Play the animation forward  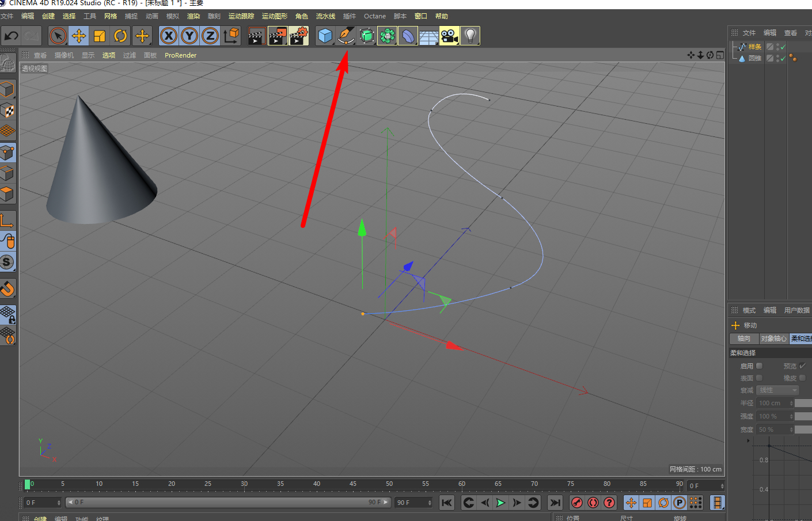click(x=501, y=503)
